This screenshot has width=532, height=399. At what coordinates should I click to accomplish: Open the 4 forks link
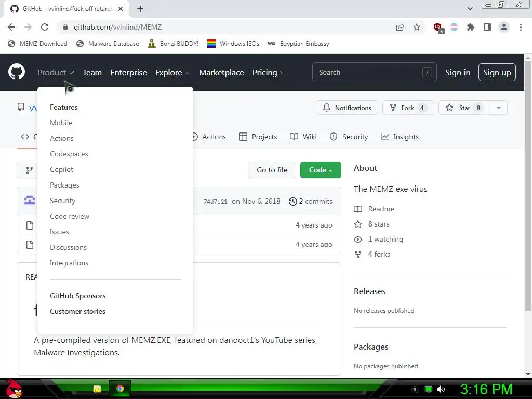click(372, 254)
